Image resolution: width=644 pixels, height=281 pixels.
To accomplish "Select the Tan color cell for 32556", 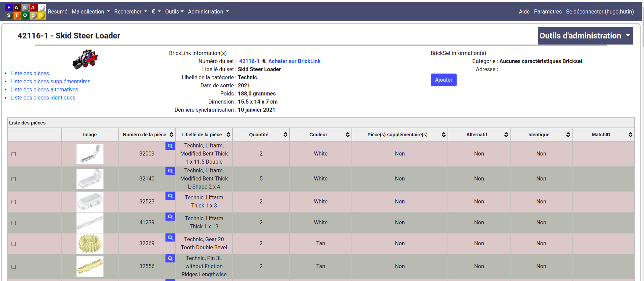I will (x=320, y=266).
